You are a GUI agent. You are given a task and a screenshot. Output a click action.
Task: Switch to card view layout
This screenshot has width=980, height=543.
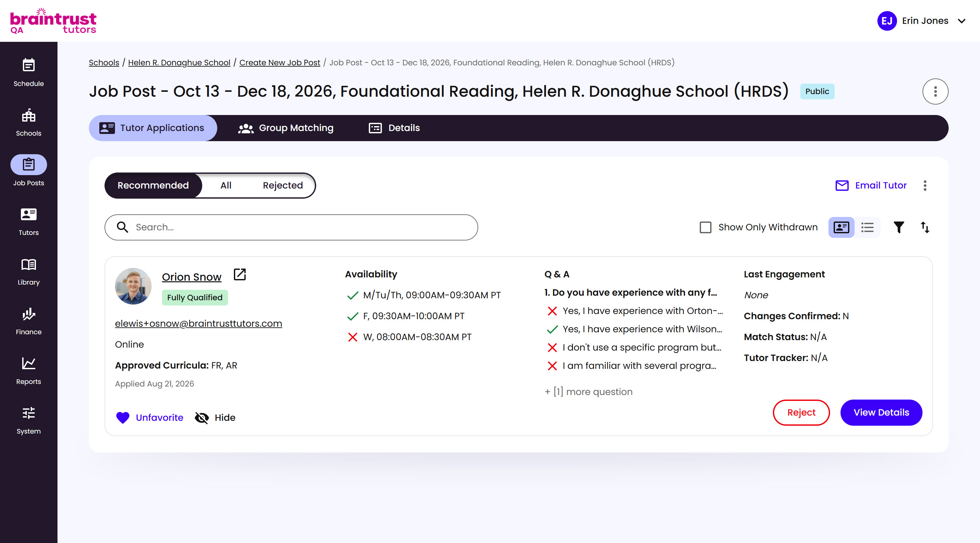tap(841, 227)
